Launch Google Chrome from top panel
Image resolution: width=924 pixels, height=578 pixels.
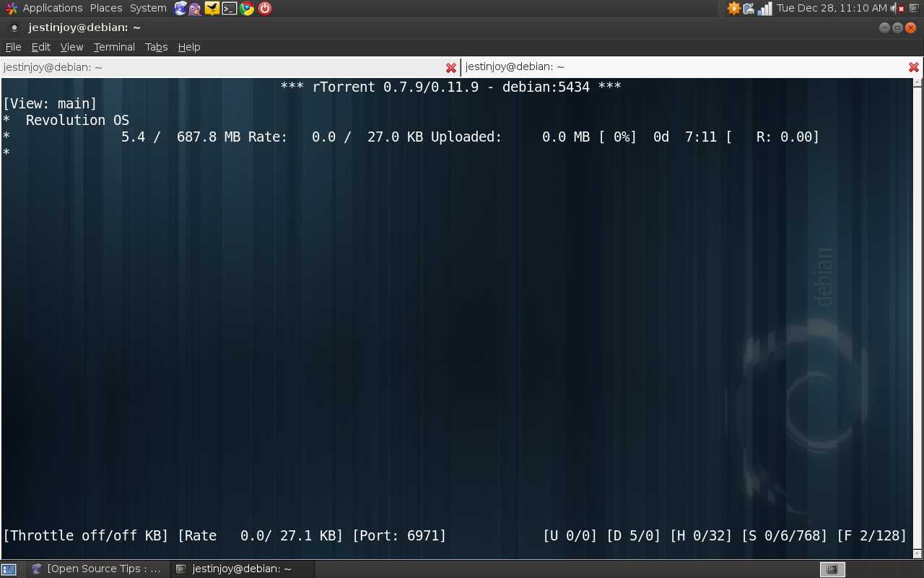pos(247,9)
